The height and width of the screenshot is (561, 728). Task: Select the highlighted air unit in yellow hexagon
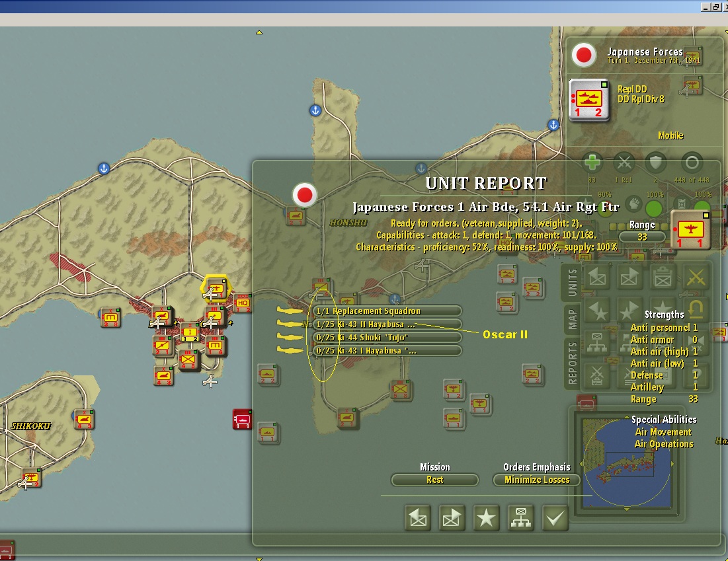(x=216, y=288)
